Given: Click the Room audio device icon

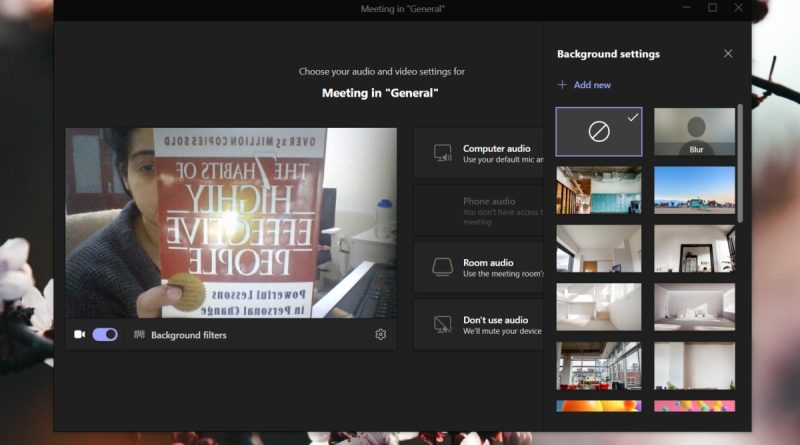Looking at the screenshot, I should (x=442, y=267).
